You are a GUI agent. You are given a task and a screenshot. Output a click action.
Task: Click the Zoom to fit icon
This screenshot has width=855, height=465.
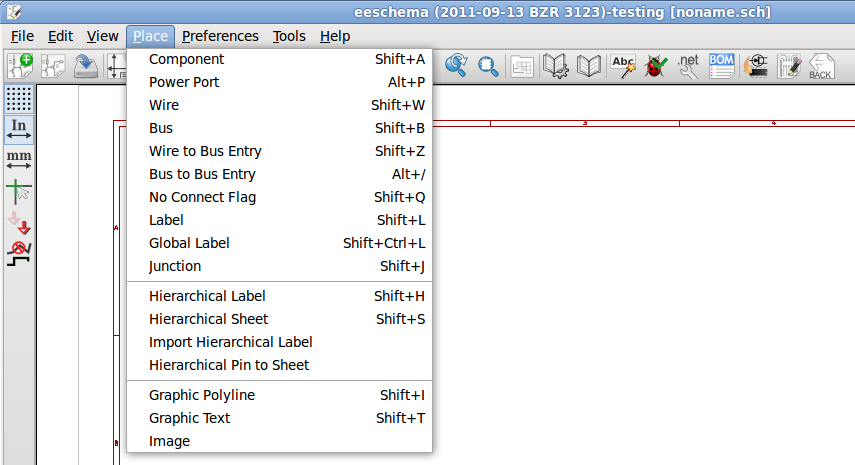[489, 66]
